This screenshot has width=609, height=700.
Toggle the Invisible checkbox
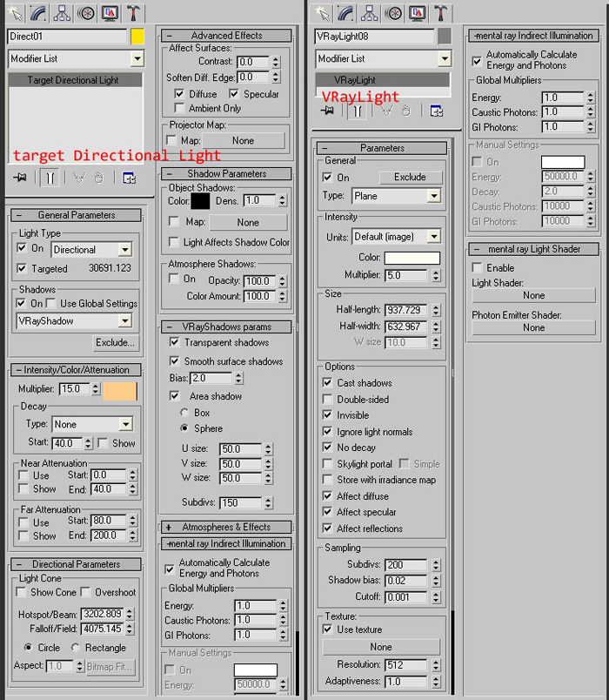click(x=327, y=415)
